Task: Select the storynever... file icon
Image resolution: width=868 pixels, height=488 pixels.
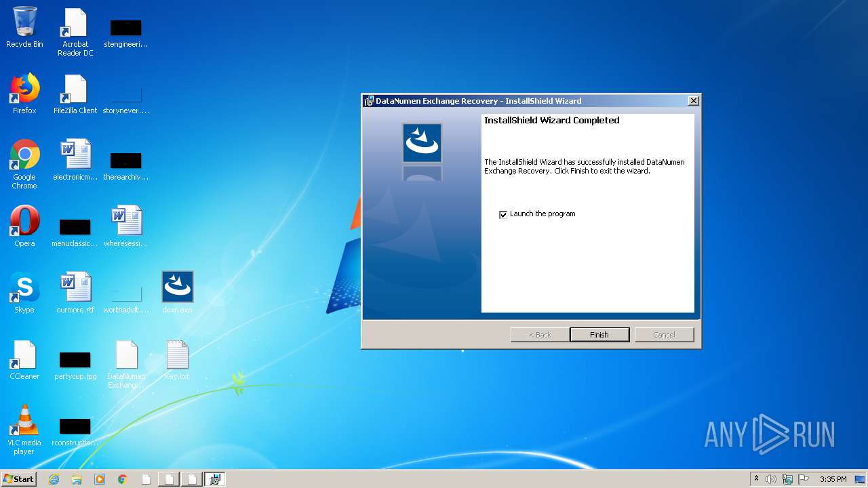Action: tap(126, 100)
